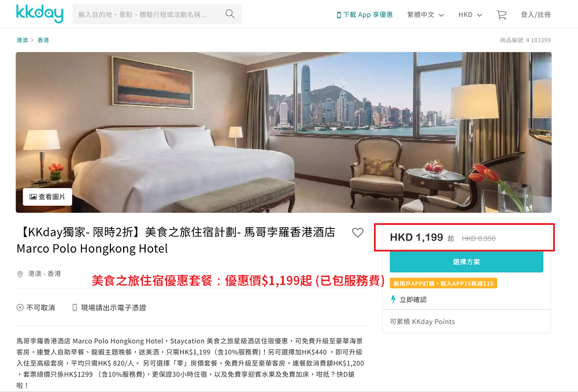Click the breadcrumb chevron after 港澳
The height and width of the screenshot is (392, 578).
32,40
